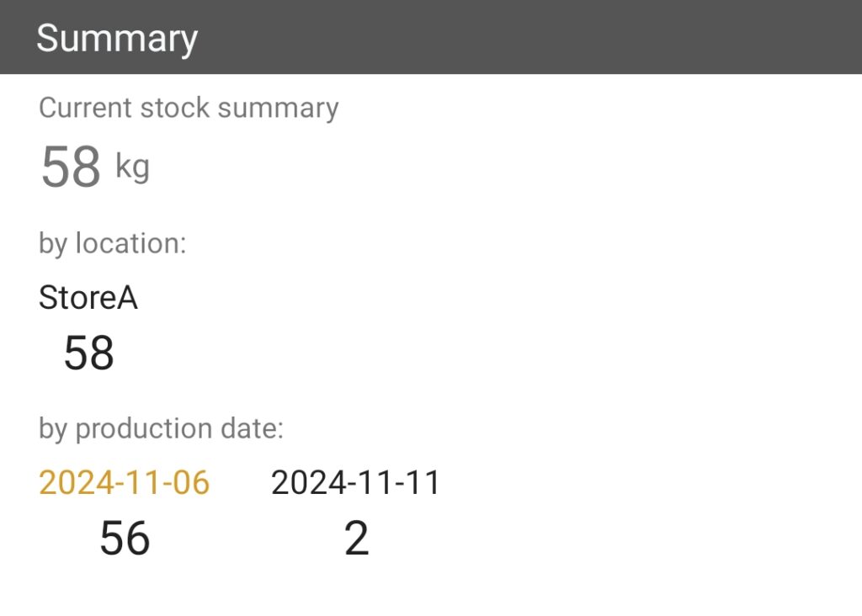Select the highlighted 2024-11-06 date
Image resolution: width=862 pixels, height=616 pixels.
coord(125,482)
